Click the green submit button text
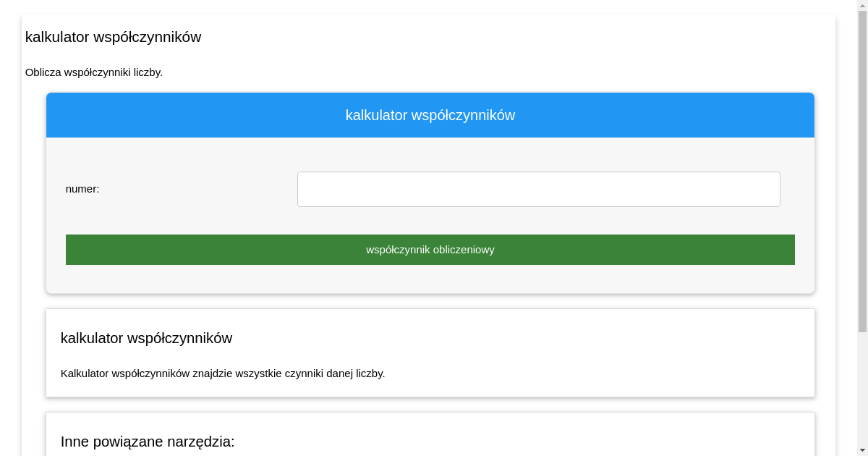The width and height of the screenshot is (868, 456). 430,249
